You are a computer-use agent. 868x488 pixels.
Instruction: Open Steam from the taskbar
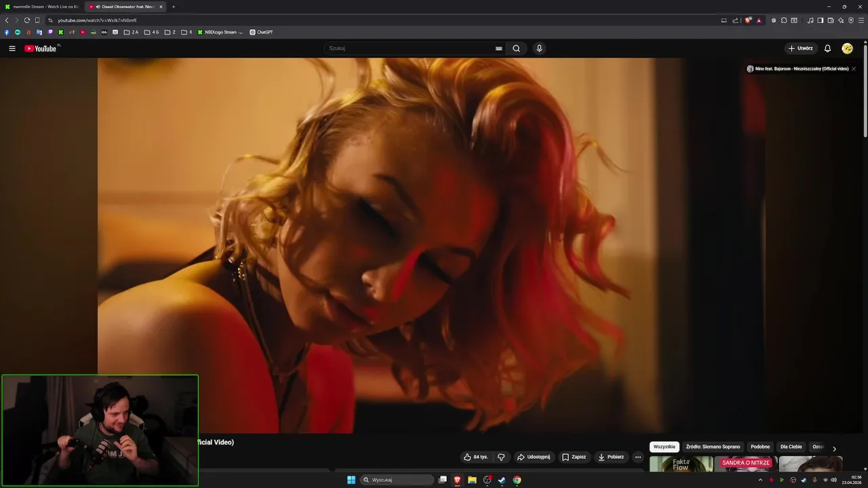pyautogui.click(x=502, y=480)
